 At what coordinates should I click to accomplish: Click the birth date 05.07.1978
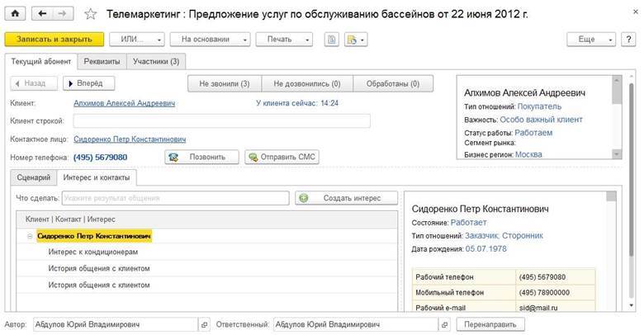[x=485, y=249]
